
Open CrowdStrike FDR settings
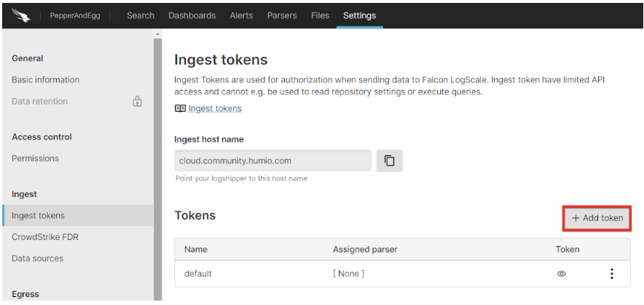pyautogui.click(x=45, y=237)
